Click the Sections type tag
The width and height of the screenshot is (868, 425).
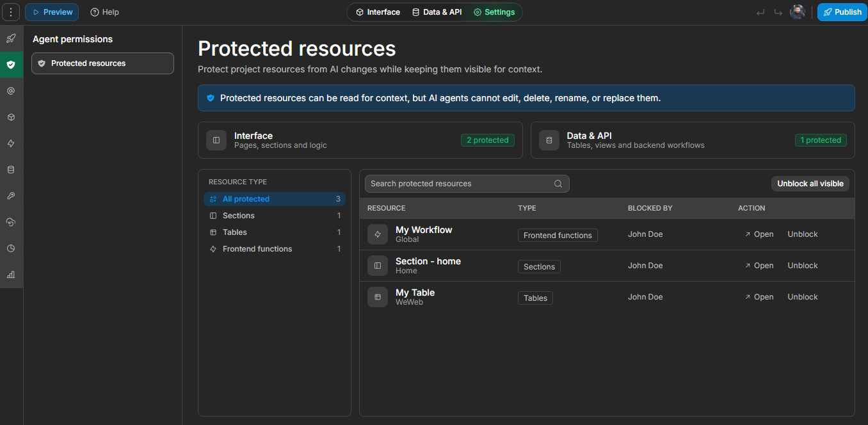(539, 267)
